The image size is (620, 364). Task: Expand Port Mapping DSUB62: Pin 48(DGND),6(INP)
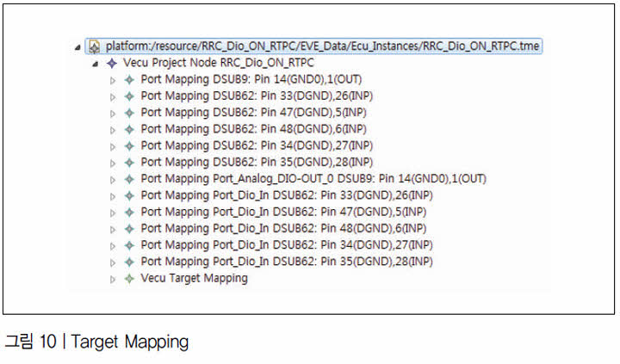click(x=113, y=131)
